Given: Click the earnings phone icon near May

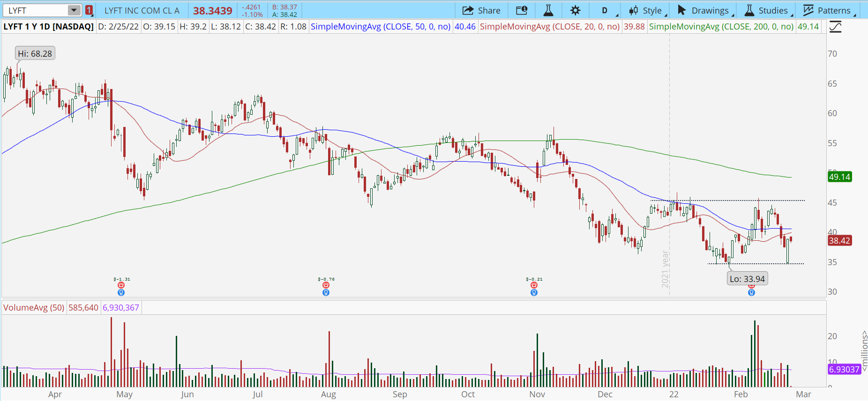Looking at the screenshot, I should coord(121,285).
